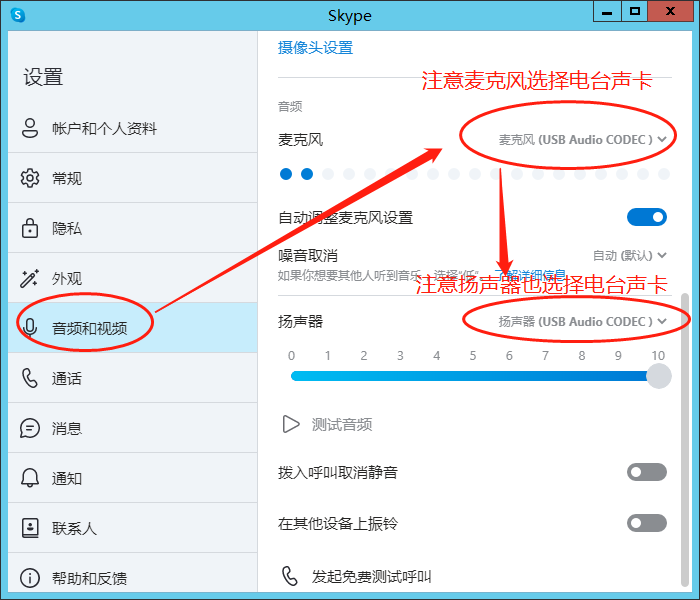Viewport: 700px width, 600px height.
Task: Click volume scale number 10
Action: (x=658, y=355)
